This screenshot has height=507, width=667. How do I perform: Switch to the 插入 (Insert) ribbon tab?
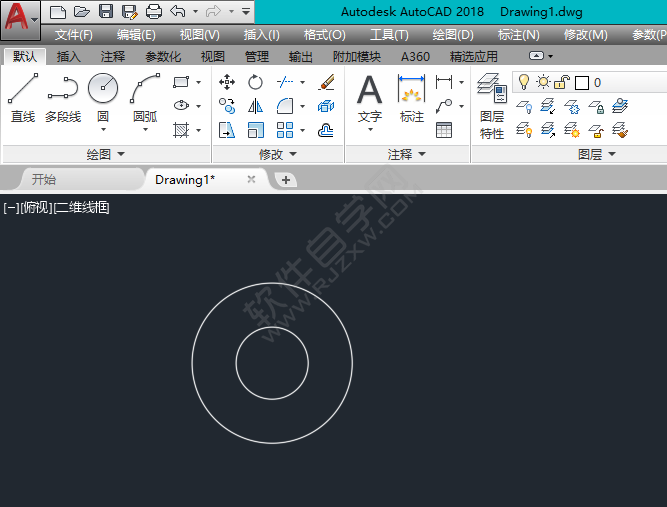tap(69, 57)
